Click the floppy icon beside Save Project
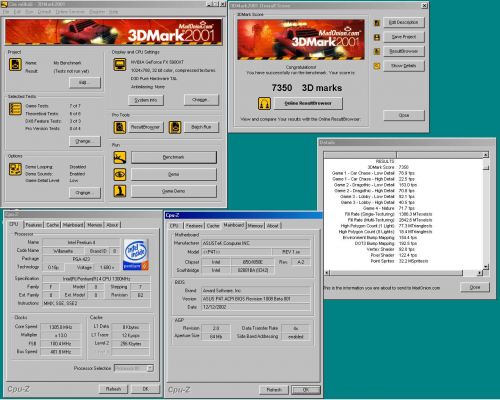 pyautogui.click(x=377, y=37)
